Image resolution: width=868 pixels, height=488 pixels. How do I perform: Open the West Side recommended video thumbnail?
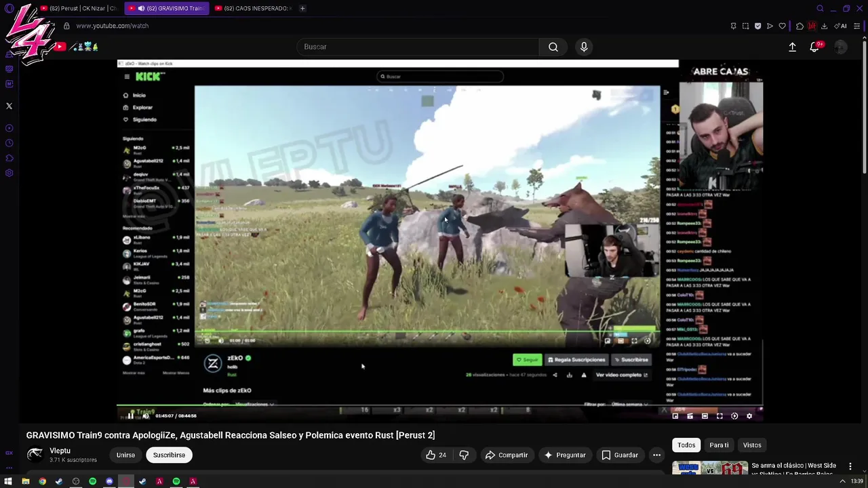click(709, 468)
